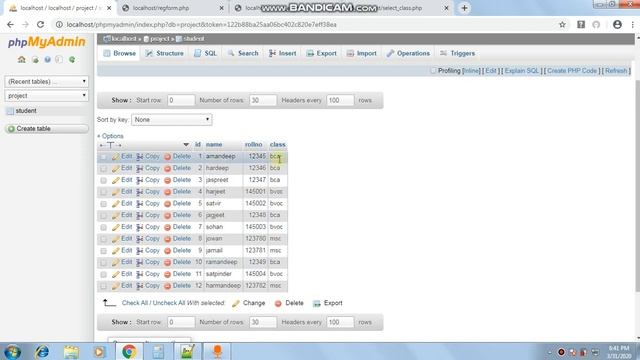Image resolution: width=640 pixels, height=360 pixels.
Task: Click red Delete icon for jaspreet row
Action: click(x=167, y=180)
